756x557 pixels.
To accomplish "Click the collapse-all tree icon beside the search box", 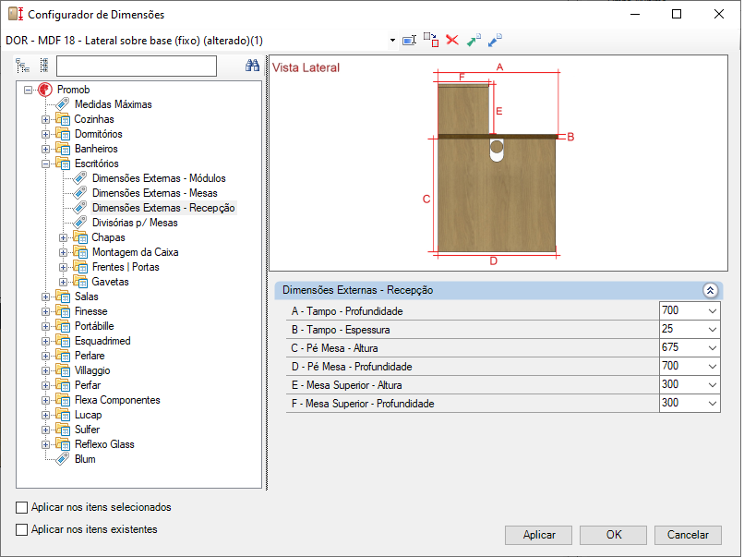I will click(44, 66).
